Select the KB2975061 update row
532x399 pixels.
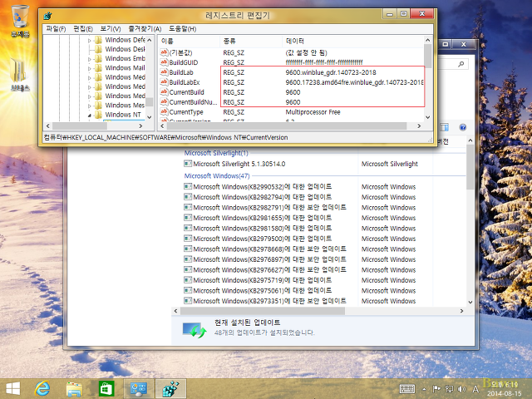coord(324,290)
